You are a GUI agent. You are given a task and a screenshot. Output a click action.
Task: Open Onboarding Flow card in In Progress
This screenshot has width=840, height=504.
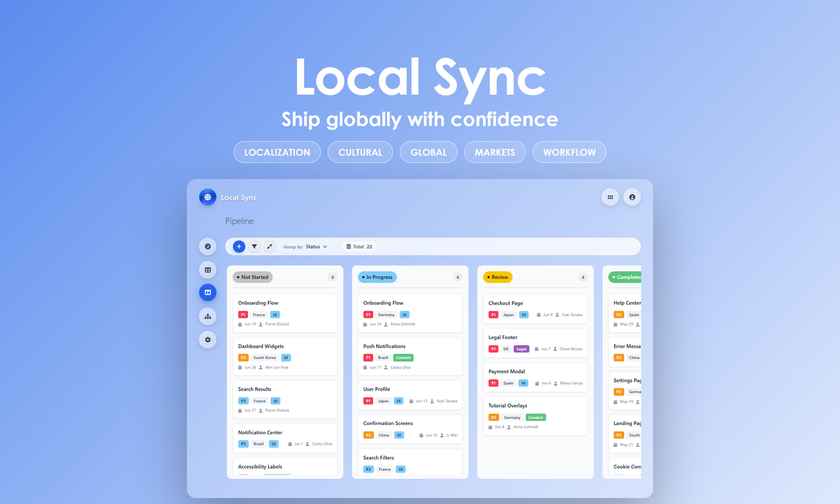coord(410,313)
